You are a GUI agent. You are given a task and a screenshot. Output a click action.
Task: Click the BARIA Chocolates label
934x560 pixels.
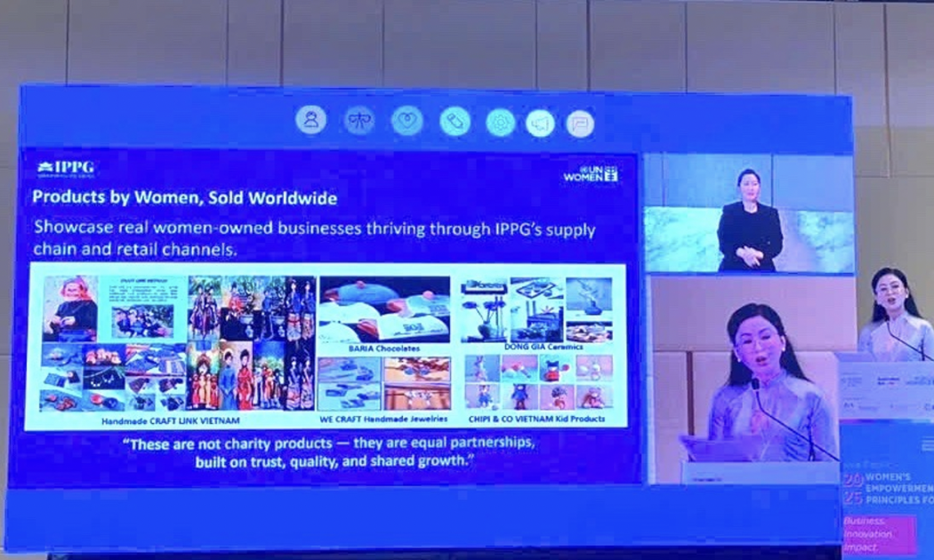[x=383, y=348]
